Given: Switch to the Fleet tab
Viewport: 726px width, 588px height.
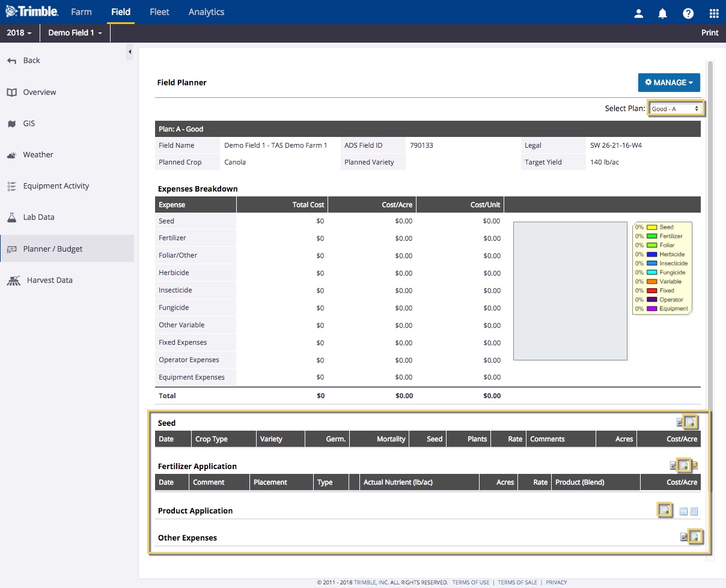Looking at the screenshot, I should (x=159, y=12).
